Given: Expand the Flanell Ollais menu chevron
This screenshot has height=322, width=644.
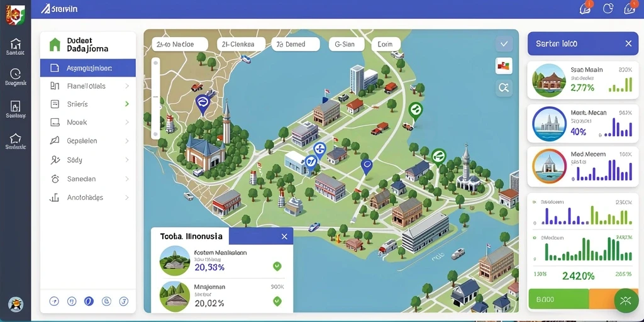Looking at the screenshot, I should pyautogui.click(x=127, y=86).
